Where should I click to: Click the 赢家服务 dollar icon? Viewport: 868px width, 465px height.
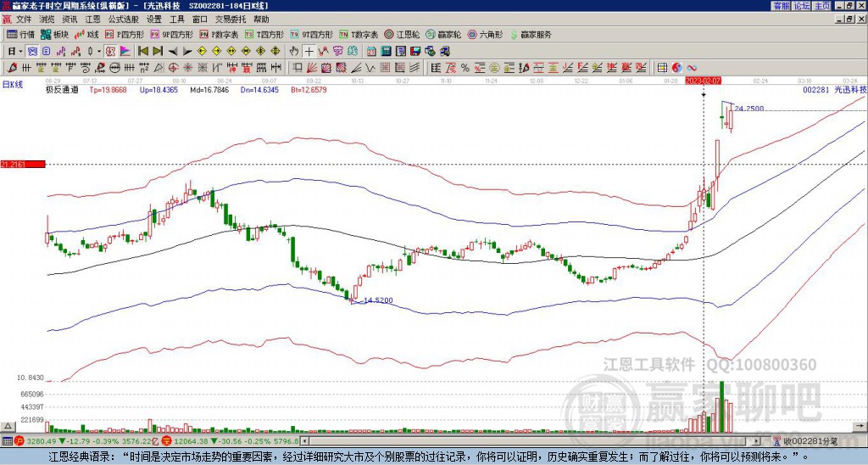[513, 35]
